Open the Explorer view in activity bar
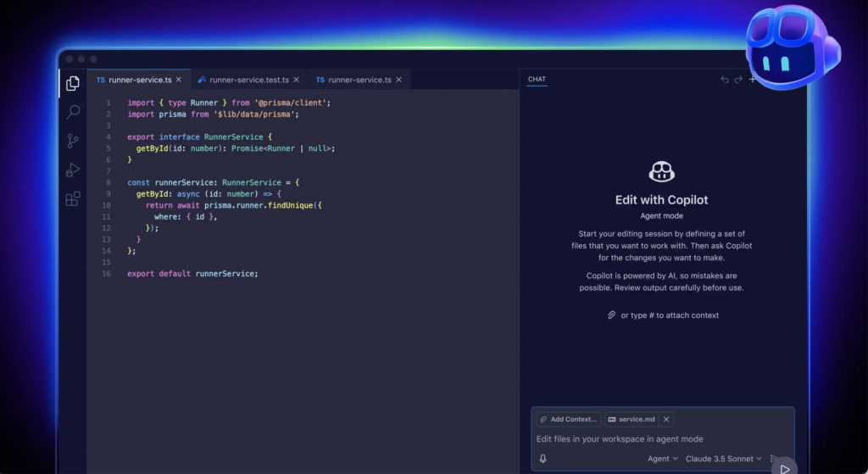This screenshot has width=868, height=474. (x=73, y=83)
